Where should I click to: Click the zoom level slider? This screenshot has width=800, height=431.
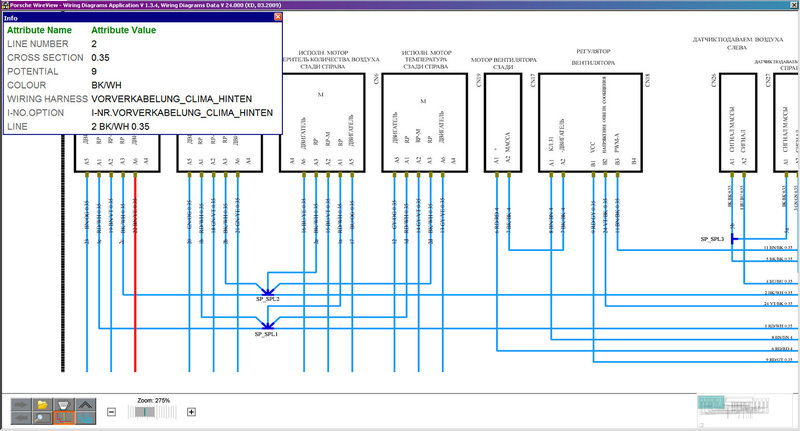tap(146, 411)
